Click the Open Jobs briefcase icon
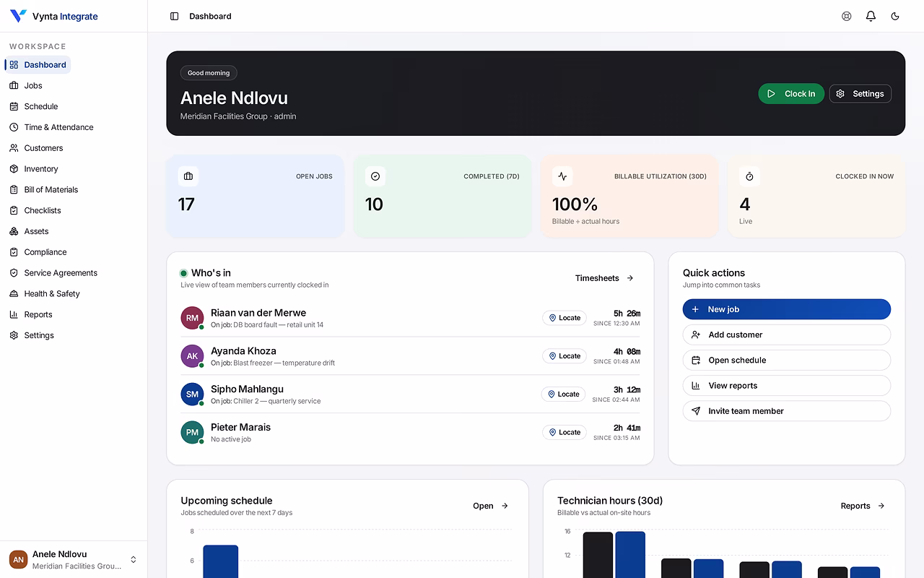Viewport: 924px width, 578px height. (x=188, y=176)
